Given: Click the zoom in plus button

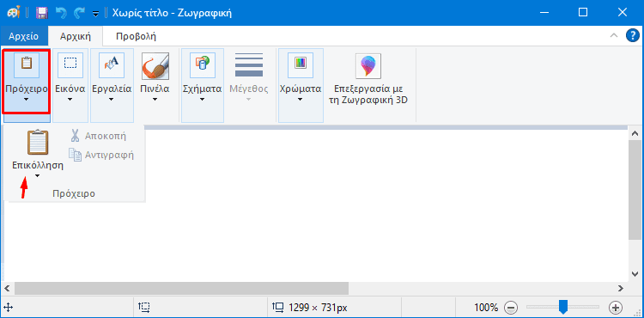Looking at the screenshot, I should tap(616, 307).
